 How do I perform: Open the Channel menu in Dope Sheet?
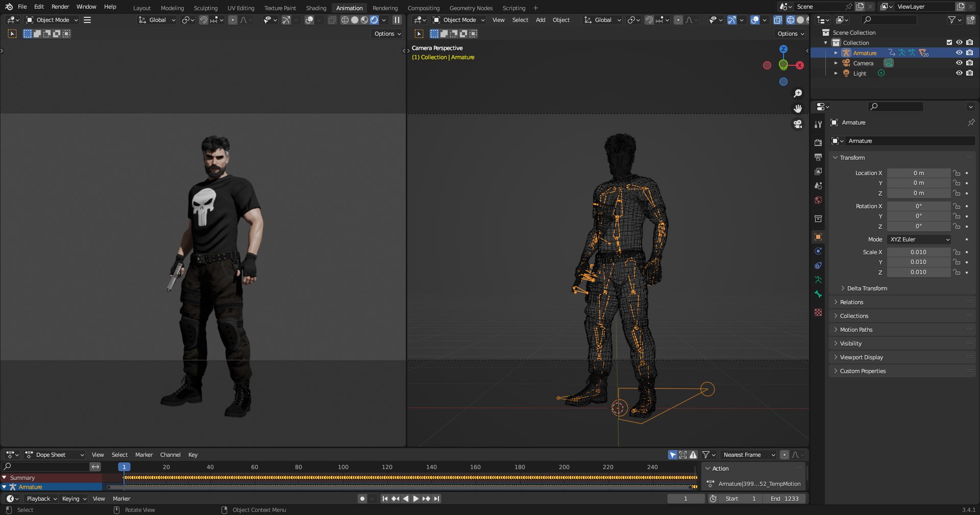tap(170, 455)
